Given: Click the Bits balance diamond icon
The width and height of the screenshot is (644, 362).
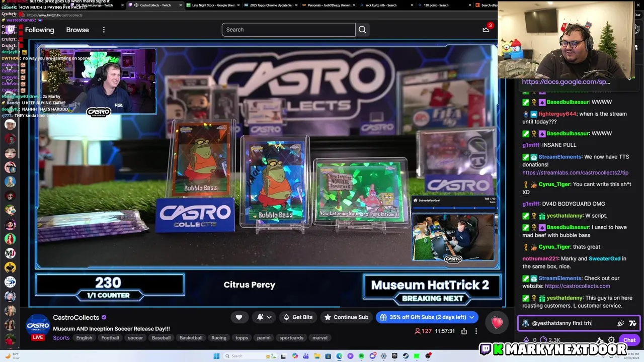Looking at the screenshot, I should tap(526, 340).
